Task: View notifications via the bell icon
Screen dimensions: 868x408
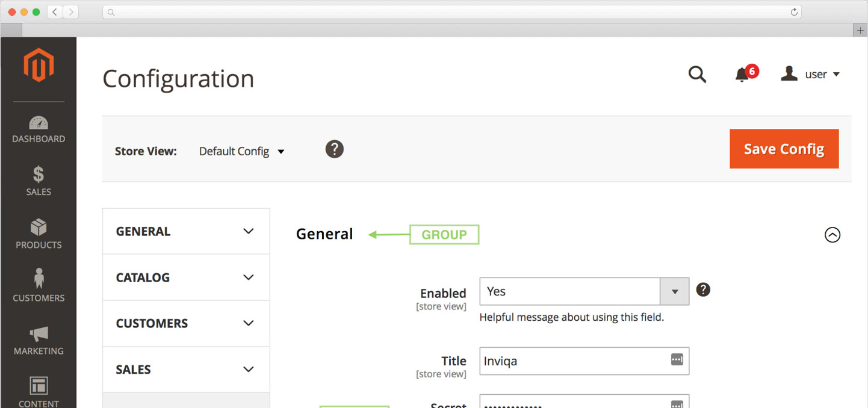Action: click(x=742, y=75)
